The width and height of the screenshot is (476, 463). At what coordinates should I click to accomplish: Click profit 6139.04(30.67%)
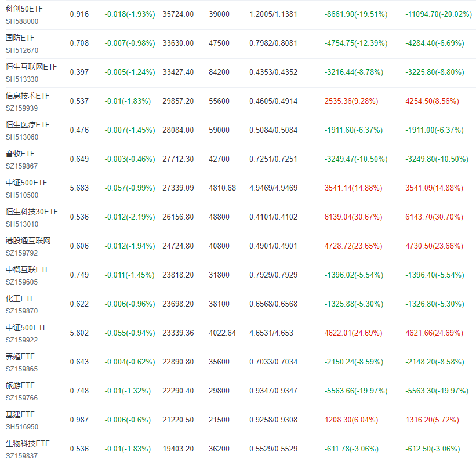[353, 217]
